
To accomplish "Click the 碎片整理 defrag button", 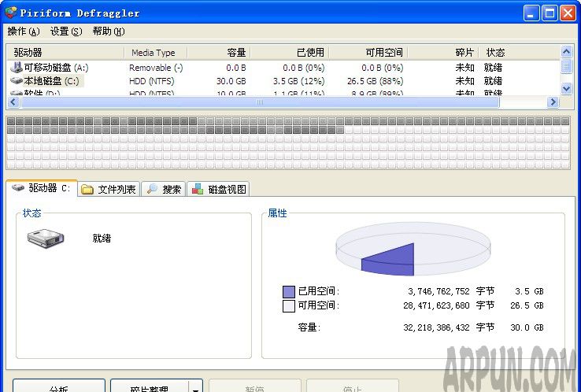I will (x=150, y=386).
